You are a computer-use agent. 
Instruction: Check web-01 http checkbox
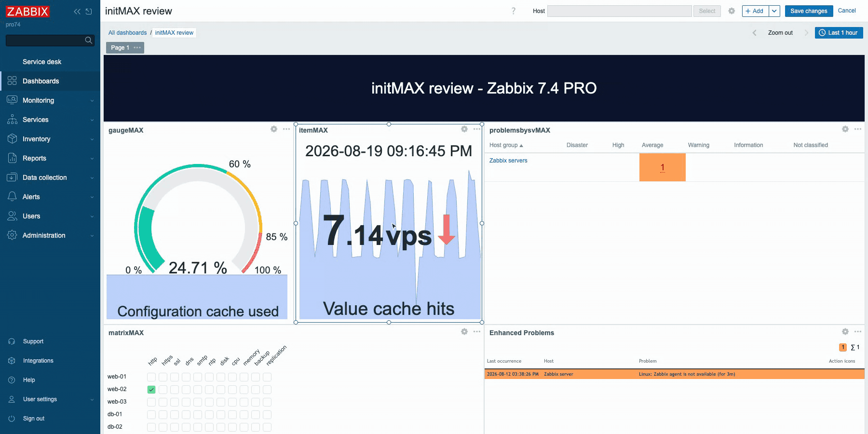[x=151, y=377]
